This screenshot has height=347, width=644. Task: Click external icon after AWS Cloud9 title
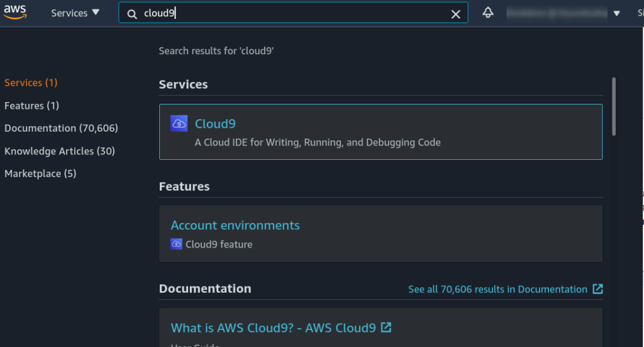pyautogui.click(x=386, y=327)
